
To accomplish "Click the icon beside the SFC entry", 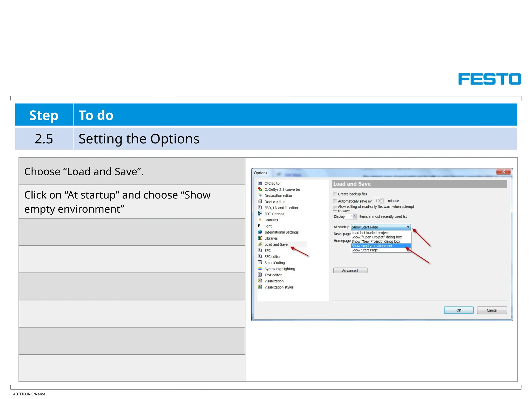I will (x=260, y=250).
